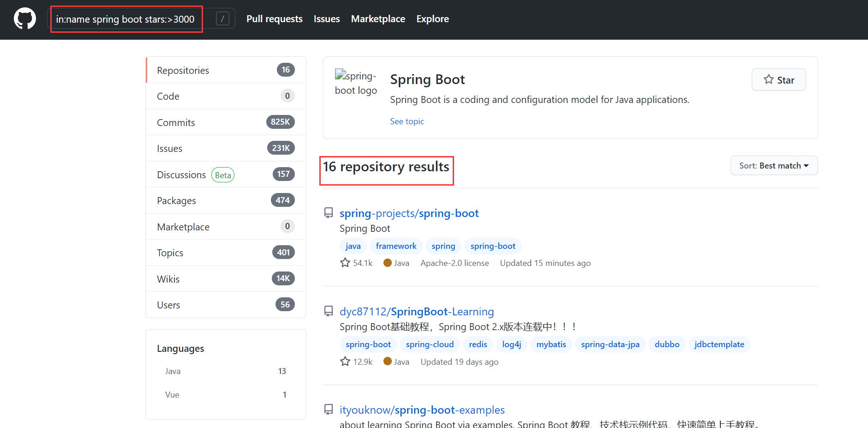Select the Wikis result filter
Screen dimensions: 868x428
click(x=226, y=279)
